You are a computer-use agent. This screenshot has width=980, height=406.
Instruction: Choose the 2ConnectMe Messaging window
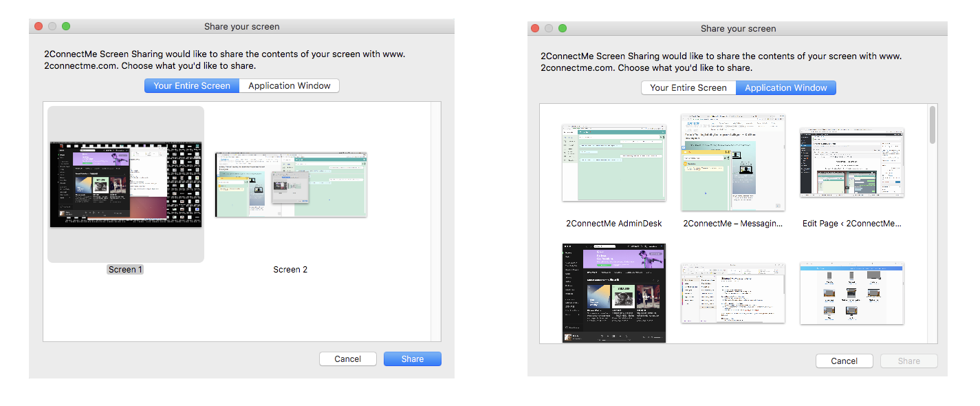click(732, 162)
